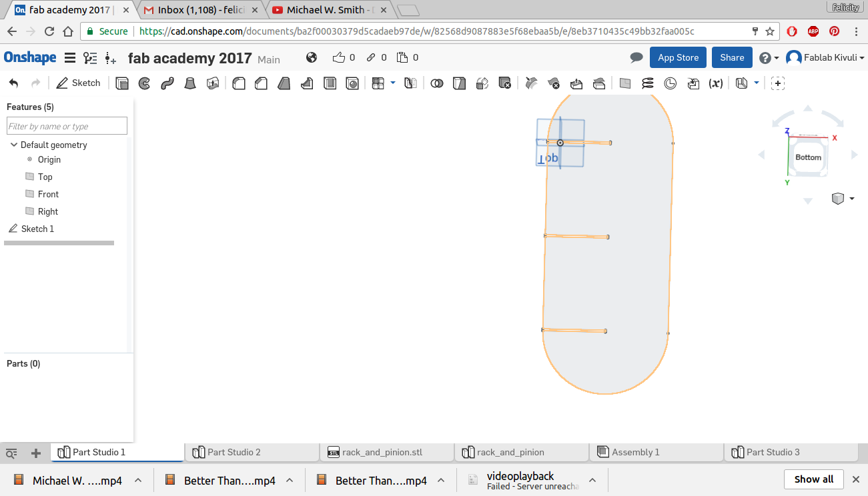Click Show all downloads button

814,479
